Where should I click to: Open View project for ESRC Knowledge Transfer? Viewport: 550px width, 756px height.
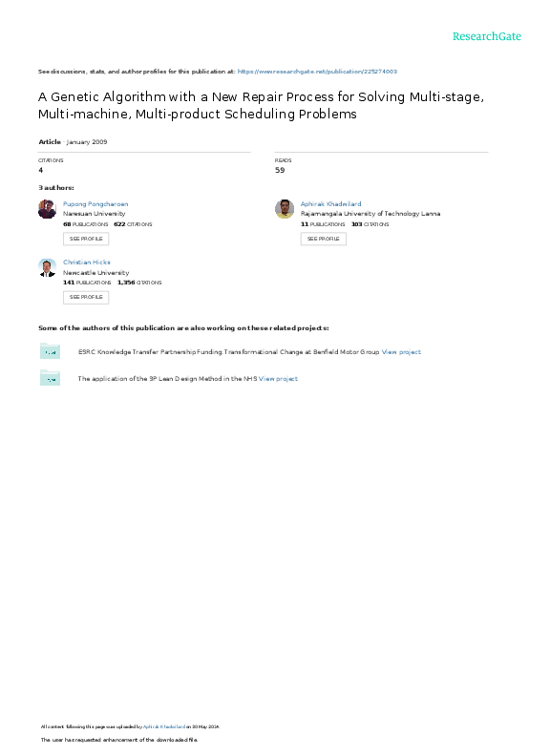coord(401,352)
